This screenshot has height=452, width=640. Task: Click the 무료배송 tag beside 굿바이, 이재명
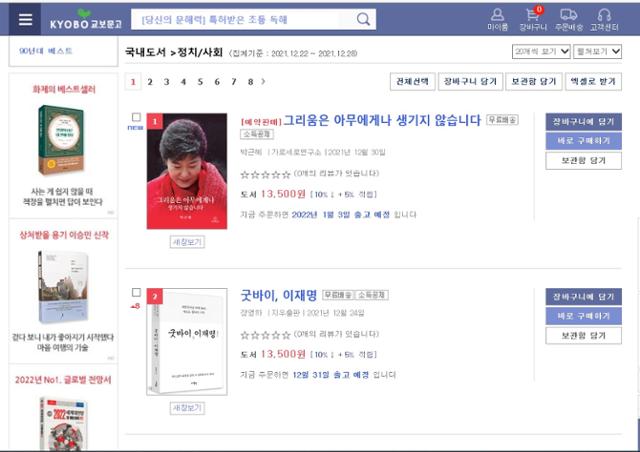click(339, 295)
